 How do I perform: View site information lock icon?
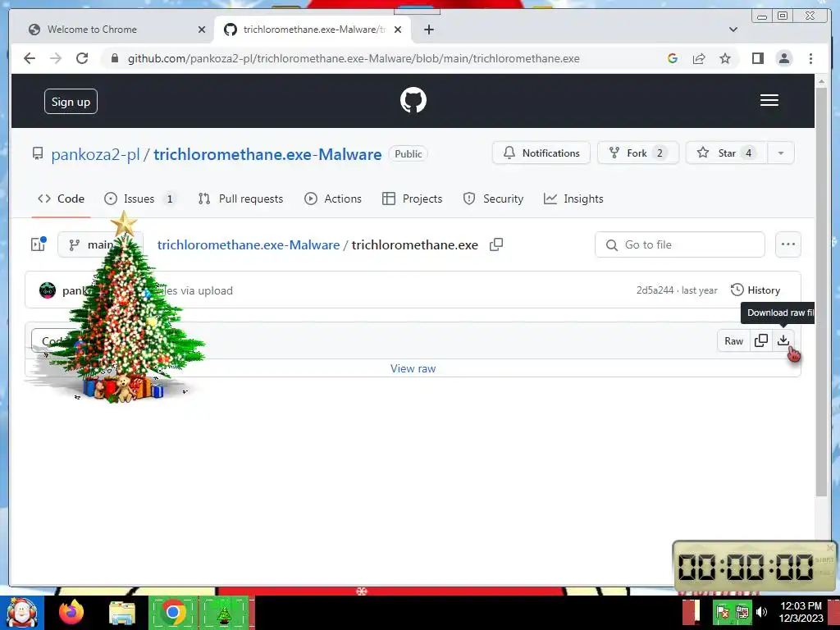(114, 58)
